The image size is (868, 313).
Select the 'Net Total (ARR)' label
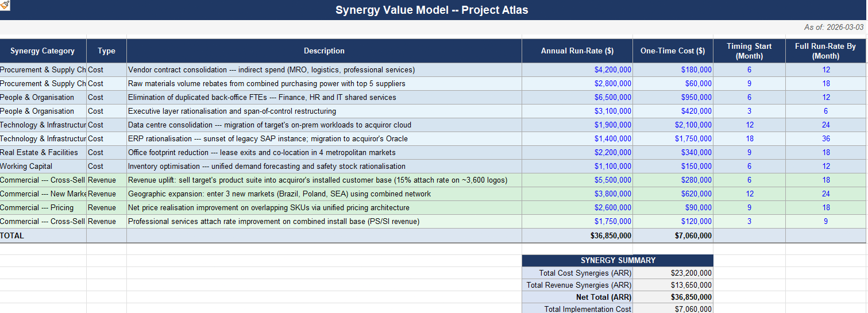[x=577, y=297]
